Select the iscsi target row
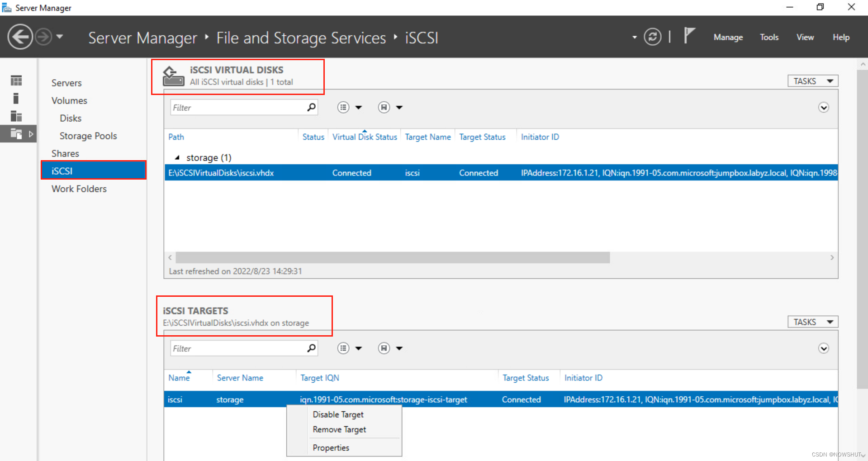This screenshot has height=461, width=868. (501, 399)
